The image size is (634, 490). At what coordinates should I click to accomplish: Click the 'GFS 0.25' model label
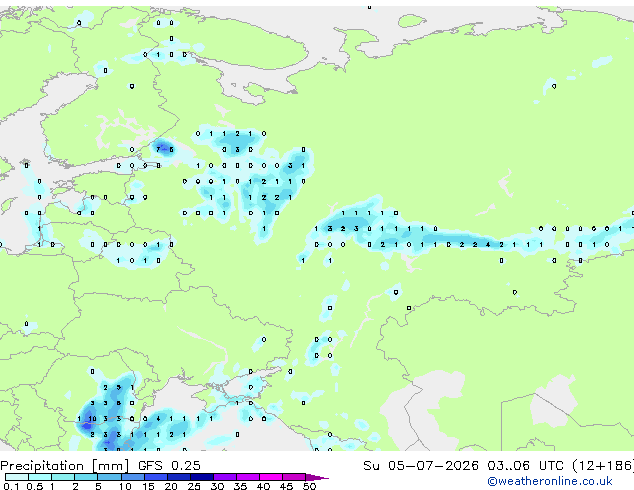(x=169, y=466)
